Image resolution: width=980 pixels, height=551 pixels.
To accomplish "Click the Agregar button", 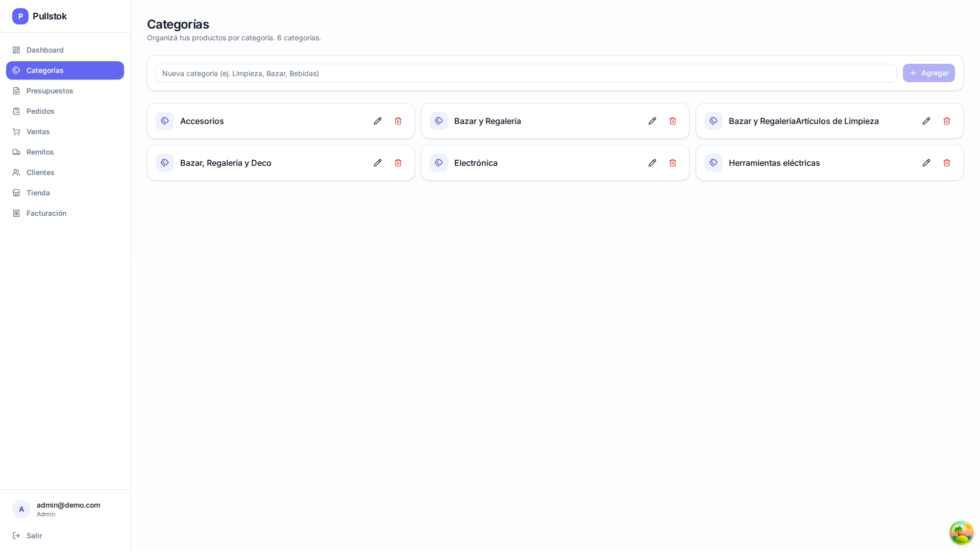I will click(x=928, y=73).
